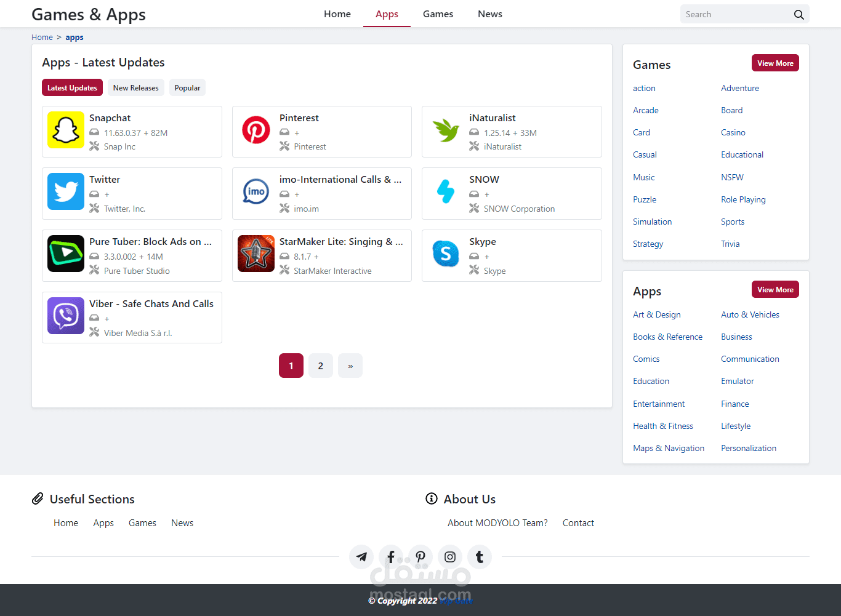Open the Auto & Vehicles apps category
Screen dimensions: 841x616
(x=750, y=314)
